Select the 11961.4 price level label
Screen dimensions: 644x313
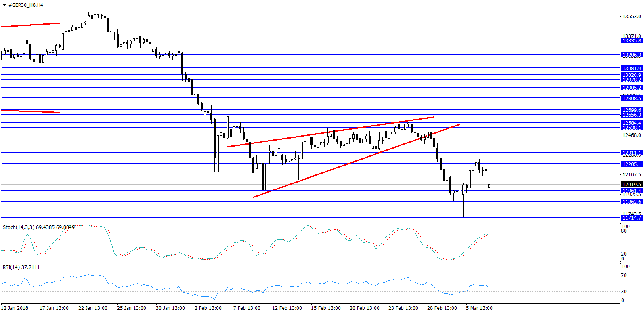(631, 191)
